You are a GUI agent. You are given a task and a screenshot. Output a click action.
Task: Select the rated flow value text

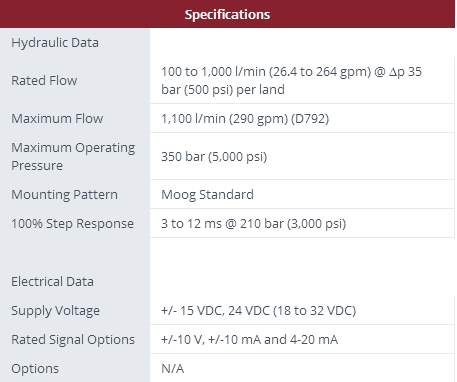click(291, 80)
